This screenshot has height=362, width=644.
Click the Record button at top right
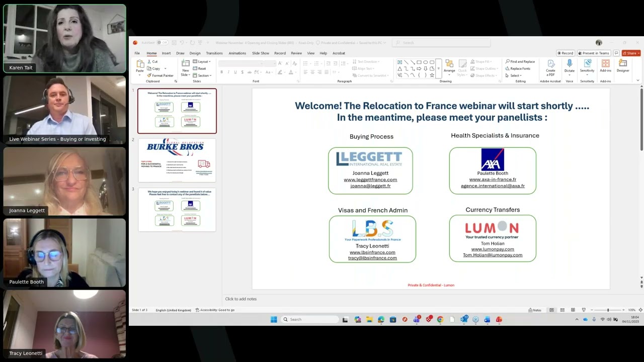[x=565, y=53]
